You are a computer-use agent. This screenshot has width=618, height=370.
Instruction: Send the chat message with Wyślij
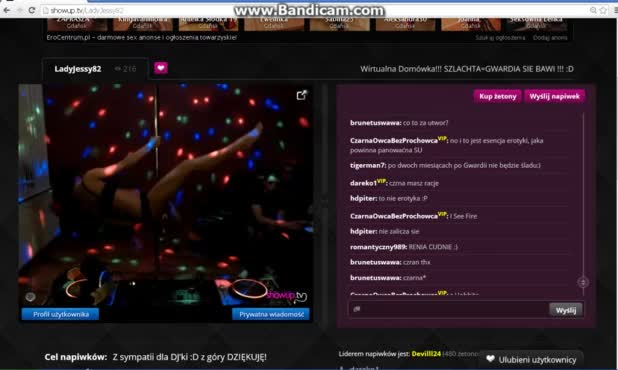[566, 310]
